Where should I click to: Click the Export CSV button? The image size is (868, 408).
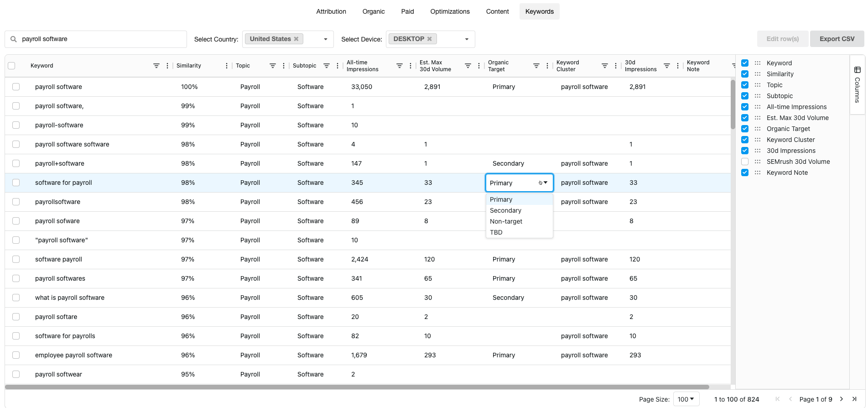pyautogui.click(x=837, y=39)
